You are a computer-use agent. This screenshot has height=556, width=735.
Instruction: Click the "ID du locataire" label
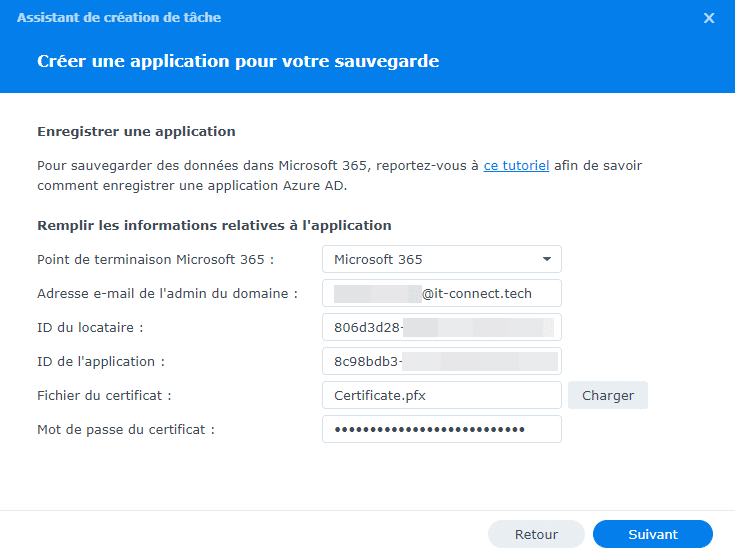tap(91, 327)
